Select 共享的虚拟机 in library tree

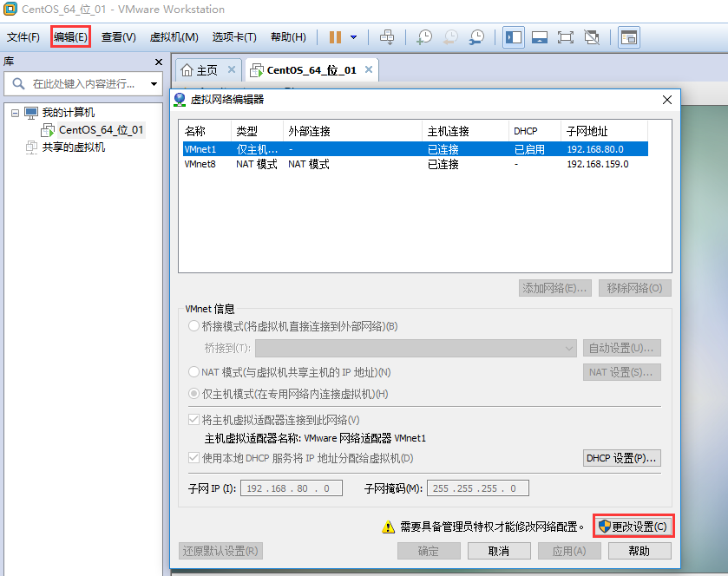pos(74,147)
